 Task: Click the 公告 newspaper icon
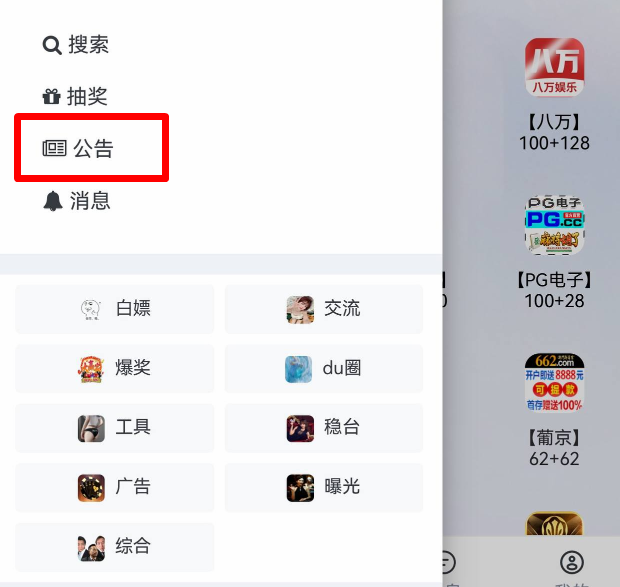point(54,148)
